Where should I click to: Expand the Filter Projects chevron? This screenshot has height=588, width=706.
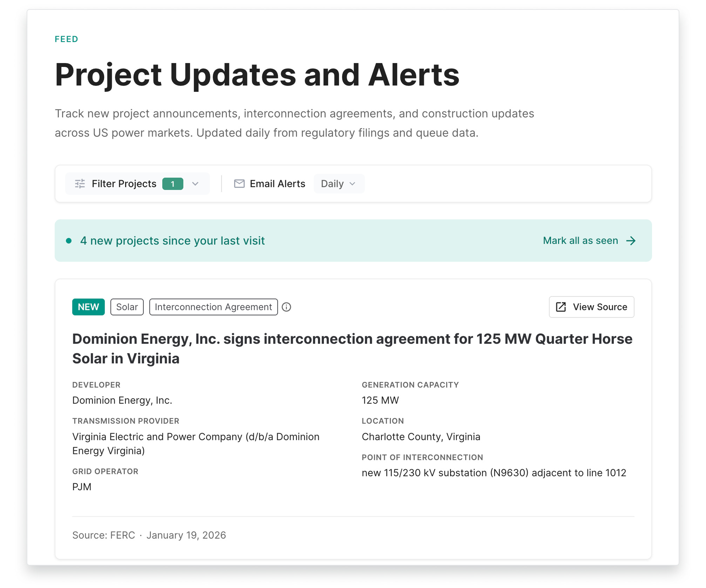196,184
